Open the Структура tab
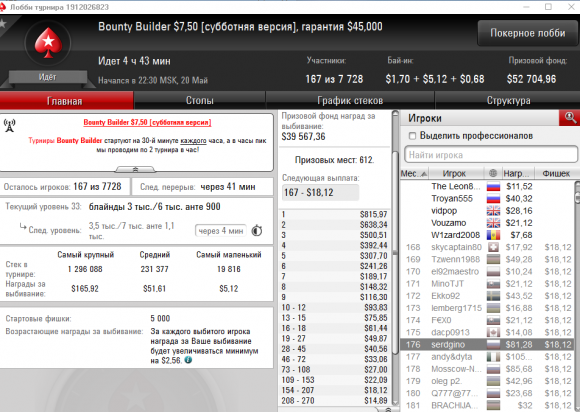The width and height of the screenshot is (580, 412). tap(508, 101)
